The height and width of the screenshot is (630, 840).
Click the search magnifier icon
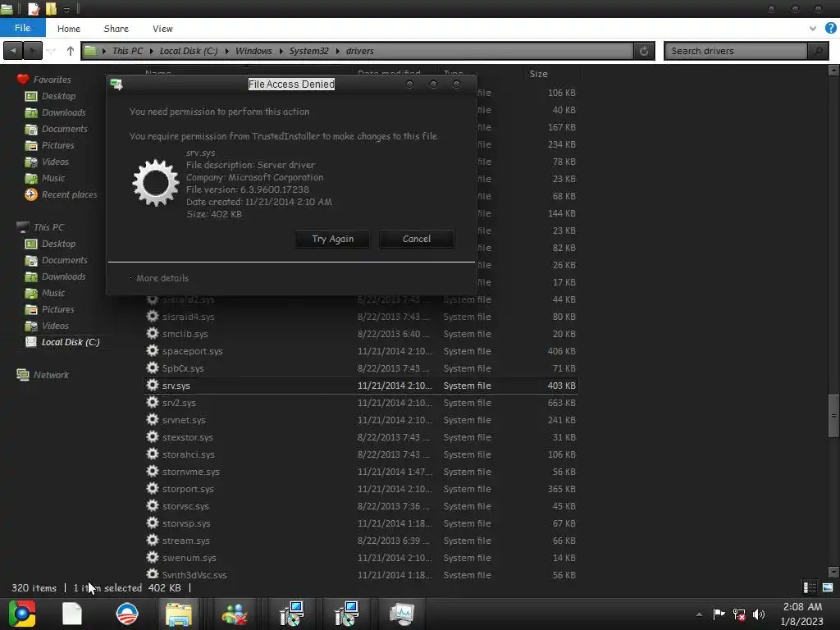point(818,51)
